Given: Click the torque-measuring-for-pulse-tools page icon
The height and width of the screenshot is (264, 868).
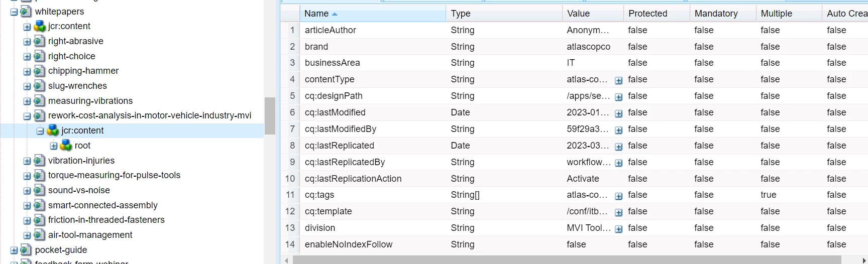Looking at the screenshot, I should coord(39,175).
